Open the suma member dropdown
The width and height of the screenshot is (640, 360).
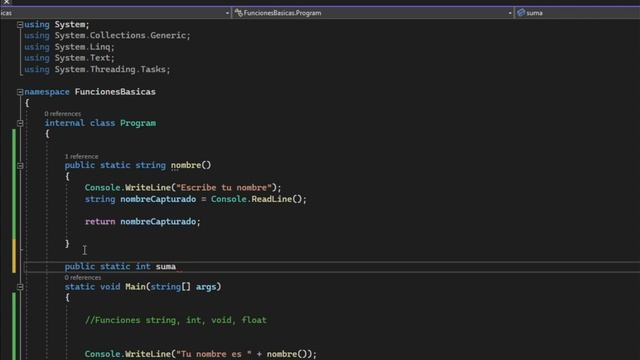(577, 13)
